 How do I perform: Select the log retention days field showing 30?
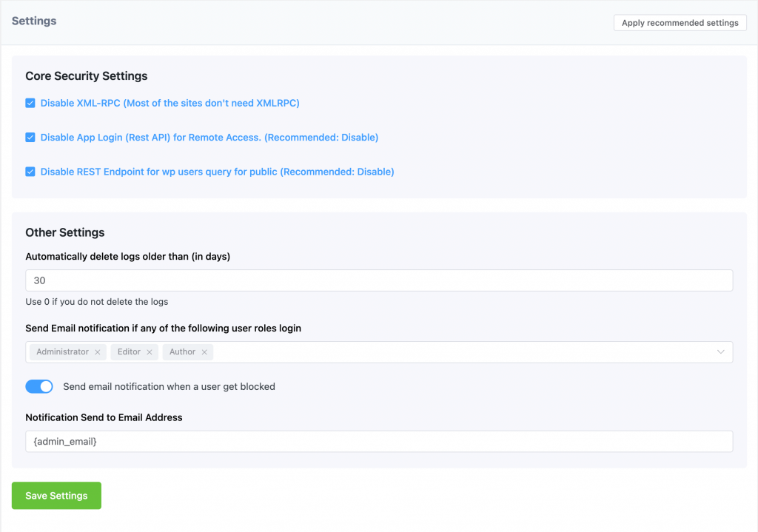pos(379,280)
